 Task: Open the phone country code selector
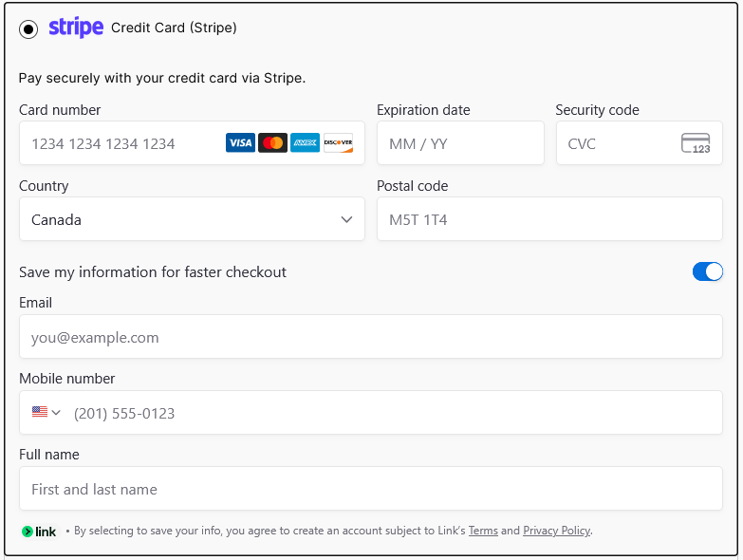point(46,412)
